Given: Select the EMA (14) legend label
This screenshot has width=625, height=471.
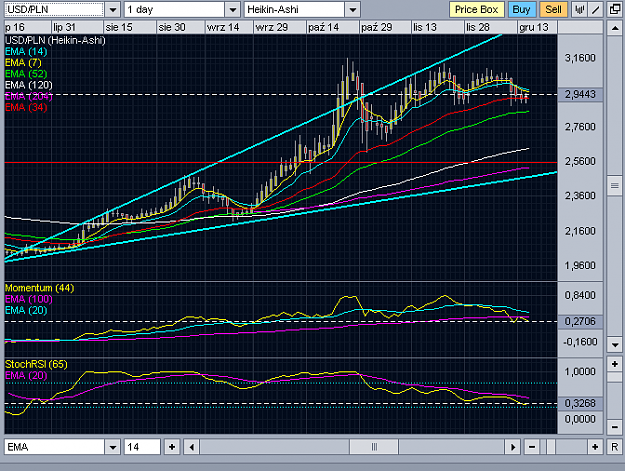Looking at the screenshot, I should pyautogui.click(x=26, y=51).
